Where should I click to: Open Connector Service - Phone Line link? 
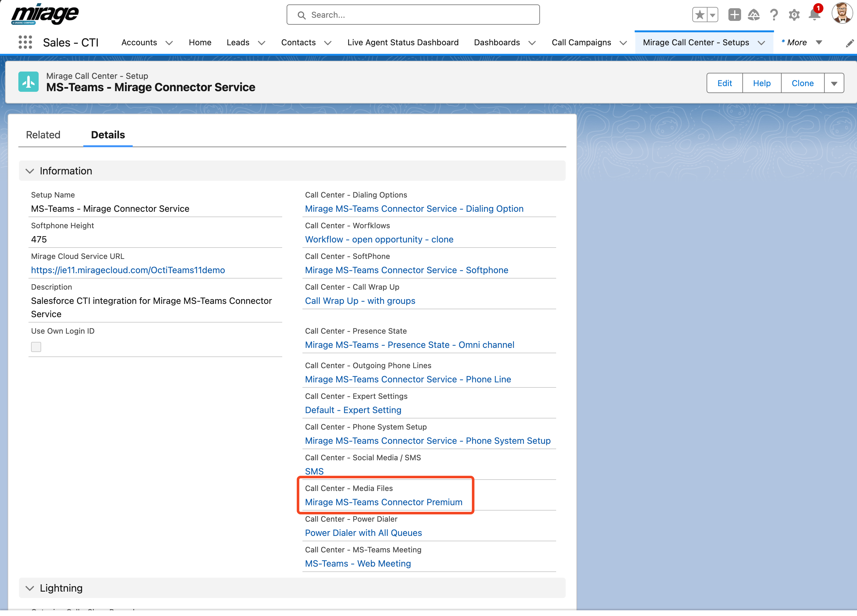408,379
